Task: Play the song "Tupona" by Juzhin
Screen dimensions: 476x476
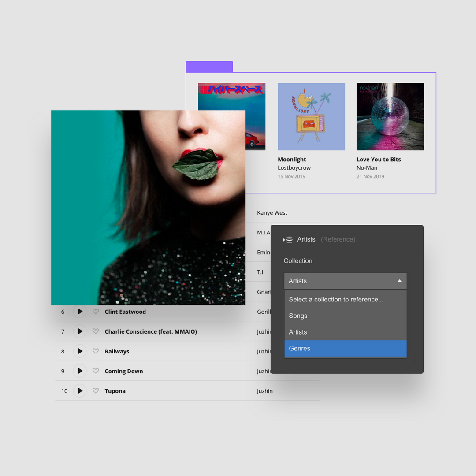Action: 80,391
